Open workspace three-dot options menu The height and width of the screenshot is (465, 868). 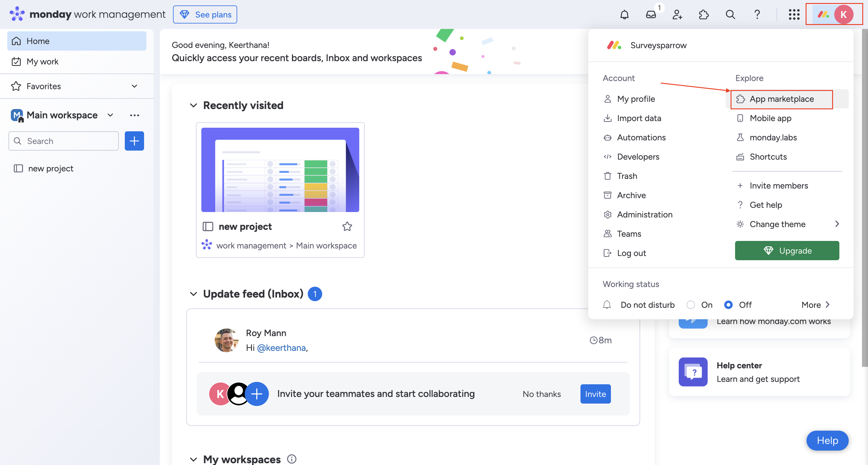[x=134, y=115]
